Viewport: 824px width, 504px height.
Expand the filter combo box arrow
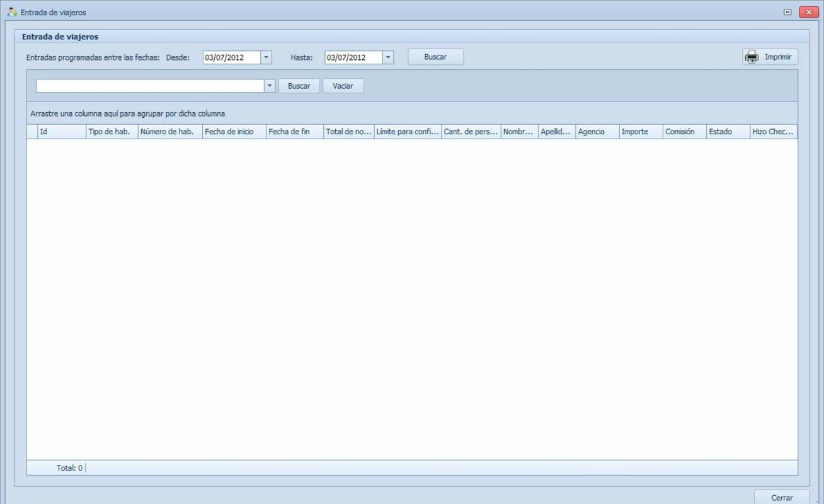click(x=270, y=86)
